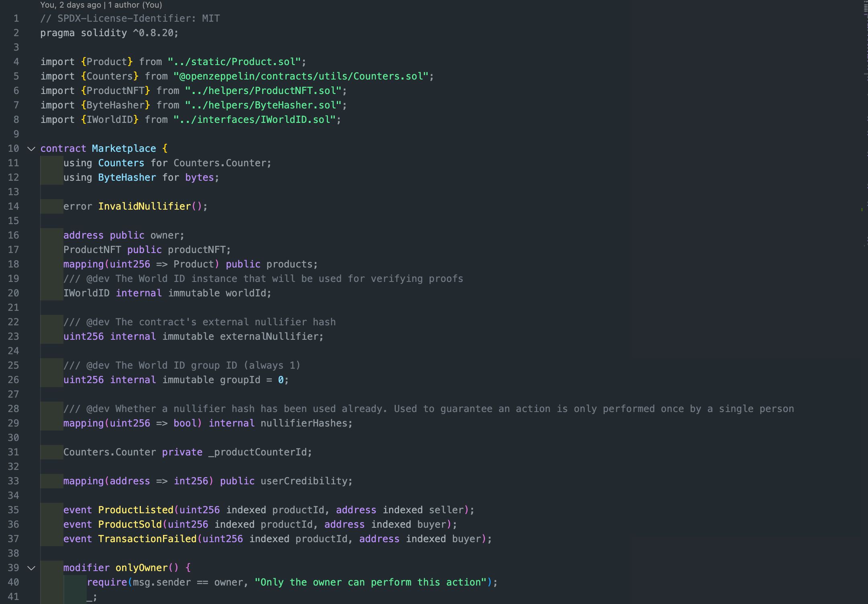Collapse the contract Marketplace fold chevron

point(31,149)
